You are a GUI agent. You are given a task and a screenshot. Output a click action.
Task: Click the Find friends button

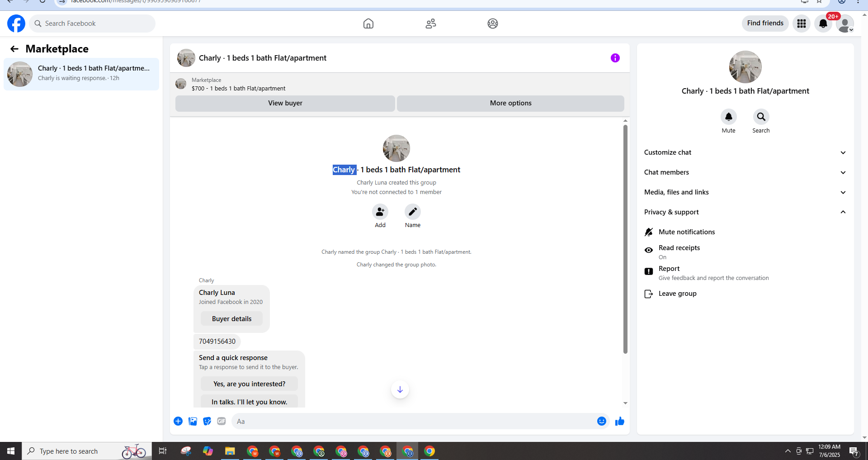click(x=765, y=23)
